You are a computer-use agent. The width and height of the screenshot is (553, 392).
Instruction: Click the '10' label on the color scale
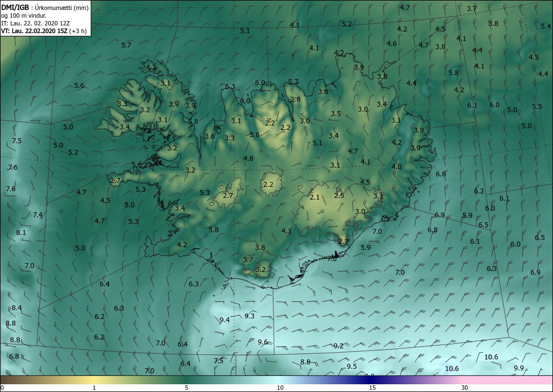coord(280,388)
